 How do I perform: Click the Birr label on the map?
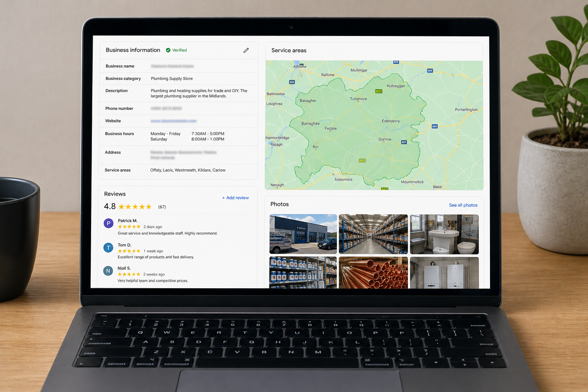tap(316, 147)
